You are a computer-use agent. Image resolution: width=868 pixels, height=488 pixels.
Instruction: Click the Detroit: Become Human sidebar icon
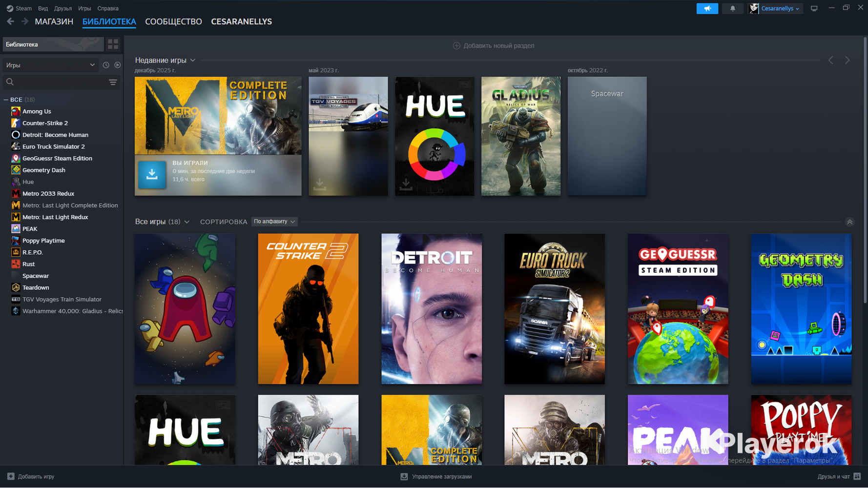16,135
